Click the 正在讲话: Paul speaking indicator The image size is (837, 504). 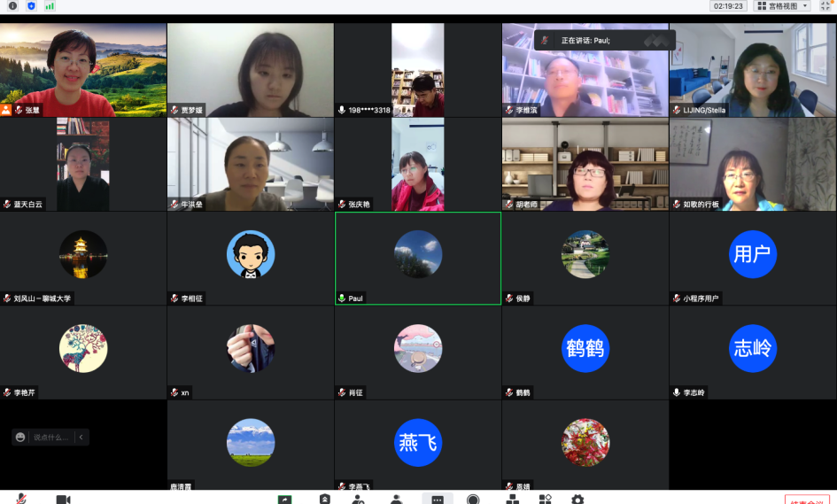coord(585,40)
